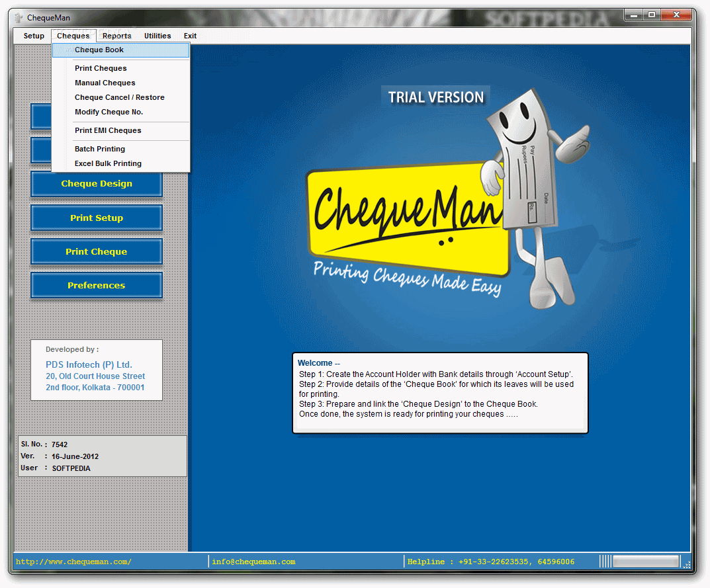Select Cheque Book from dropdown menu
The height and width of the screenshot is (588, 710).
click(x=121, y=50)
